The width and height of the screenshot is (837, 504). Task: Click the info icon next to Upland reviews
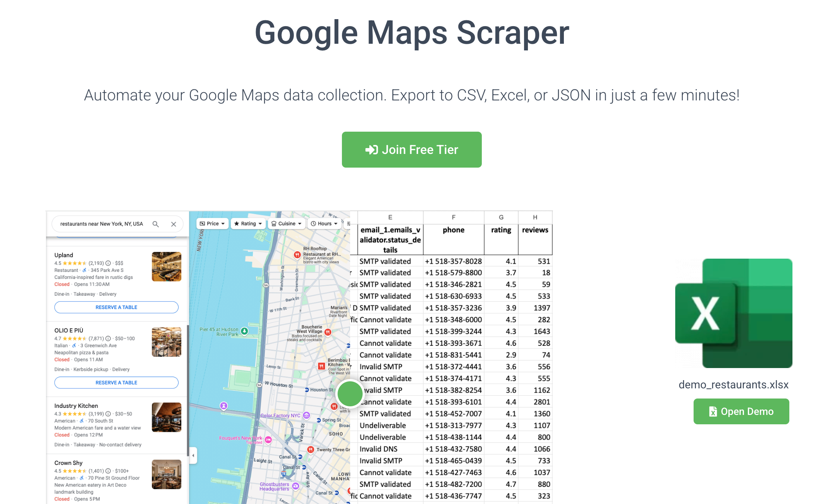[108, 263]
